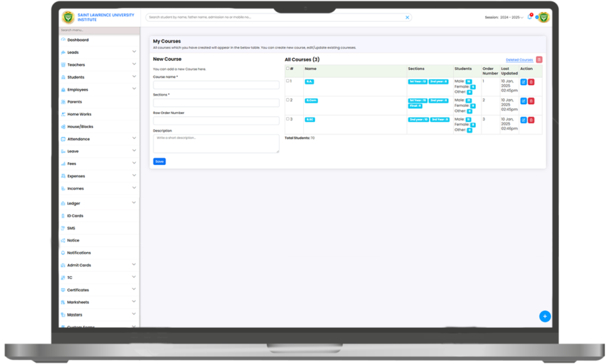Expand the Expenses menu chevron

(134, 175)
